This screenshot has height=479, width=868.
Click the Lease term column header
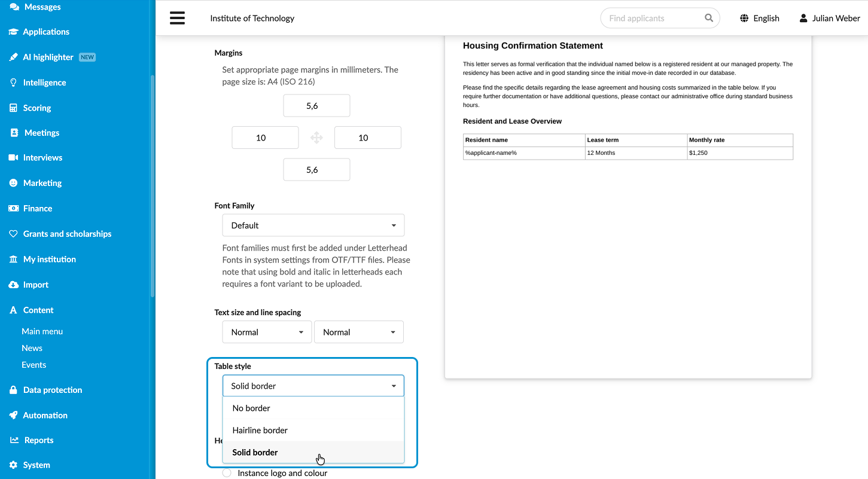click(x=636, y=140)
